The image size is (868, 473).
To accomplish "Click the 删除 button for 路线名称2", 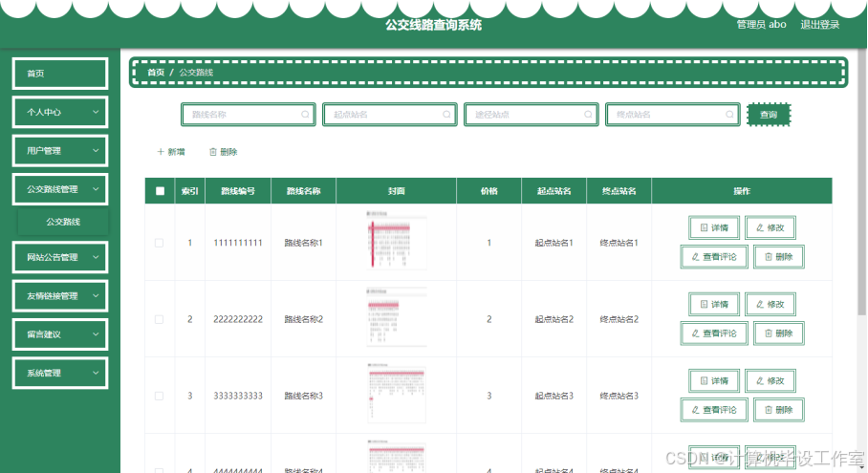I will (x=779, y=333).
